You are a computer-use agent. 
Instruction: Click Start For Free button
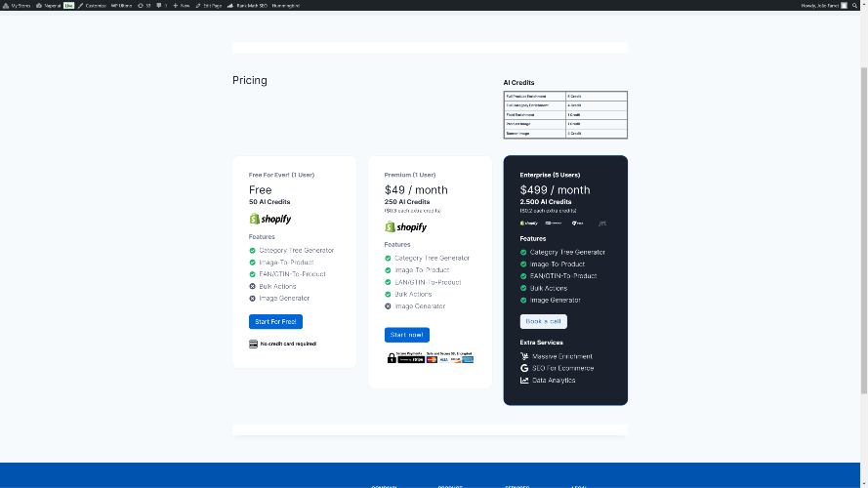pos(275,321)
